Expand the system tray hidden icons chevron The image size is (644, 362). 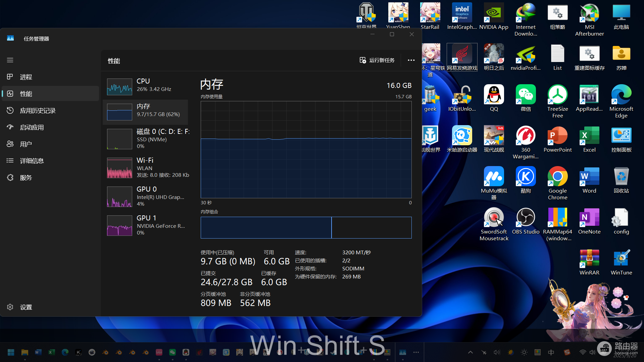(x=470, y=352)
